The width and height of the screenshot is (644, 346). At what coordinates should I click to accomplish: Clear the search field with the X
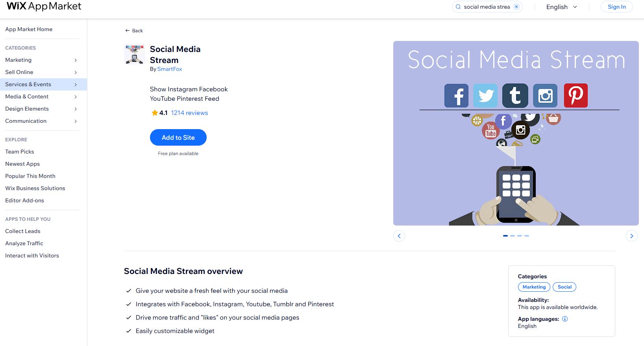coord(516,7)
